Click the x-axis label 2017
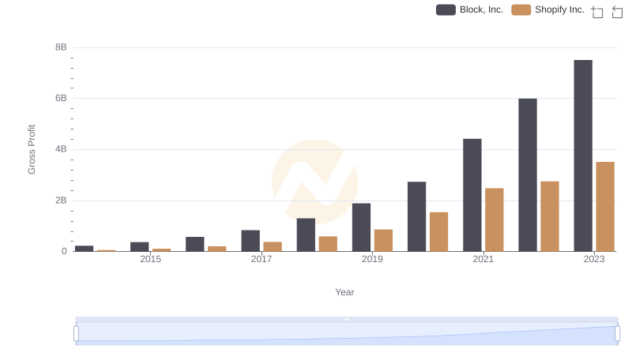 point(261,259)
